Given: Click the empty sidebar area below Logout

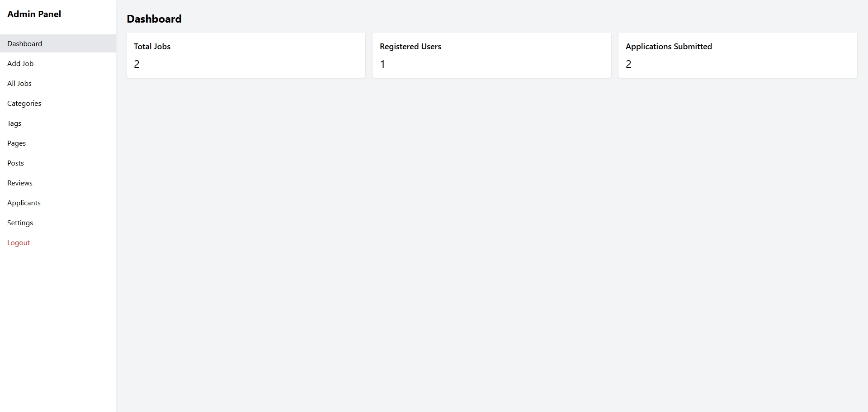Looking at the screenshot, I should pos(58,326).
